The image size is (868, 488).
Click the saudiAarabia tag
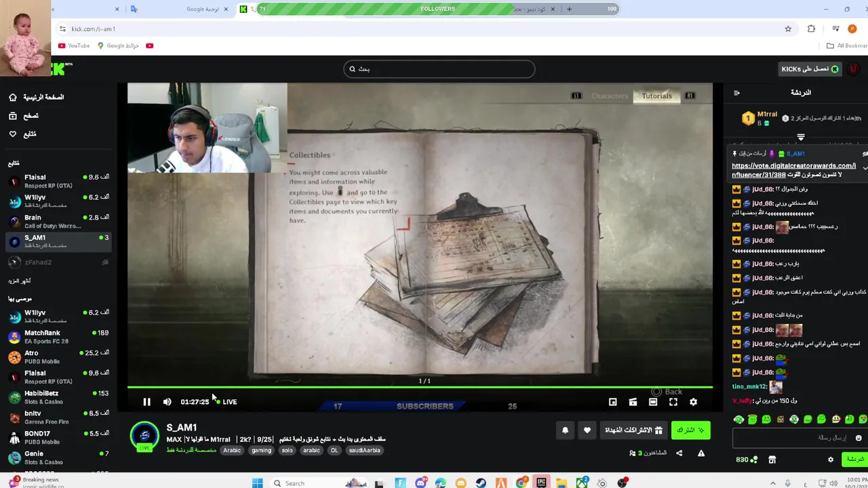[x=364, y=450]
